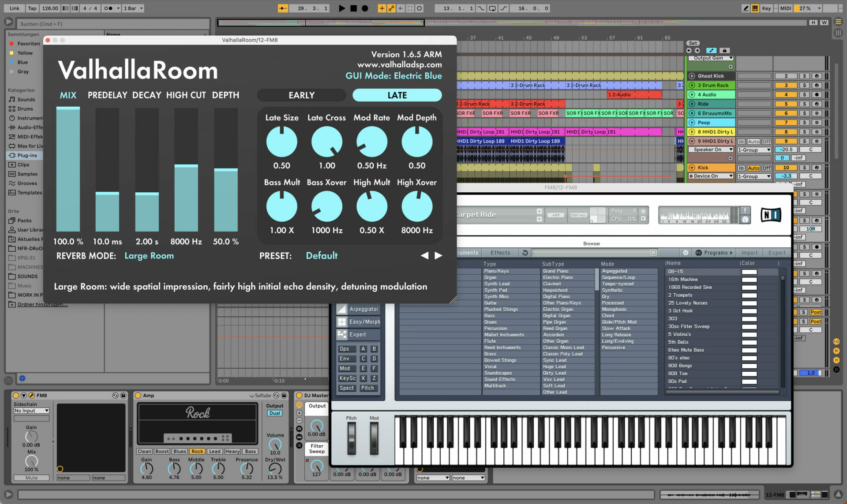Open the Effects tab in FM8 browser
Viewport: 847px width, 504px height.
point(500,253)
